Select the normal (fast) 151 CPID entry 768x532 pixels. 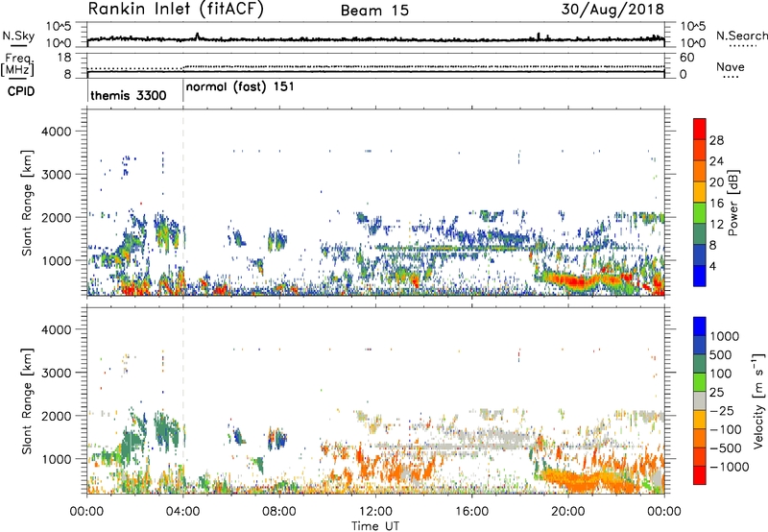(x=240, y=86)
